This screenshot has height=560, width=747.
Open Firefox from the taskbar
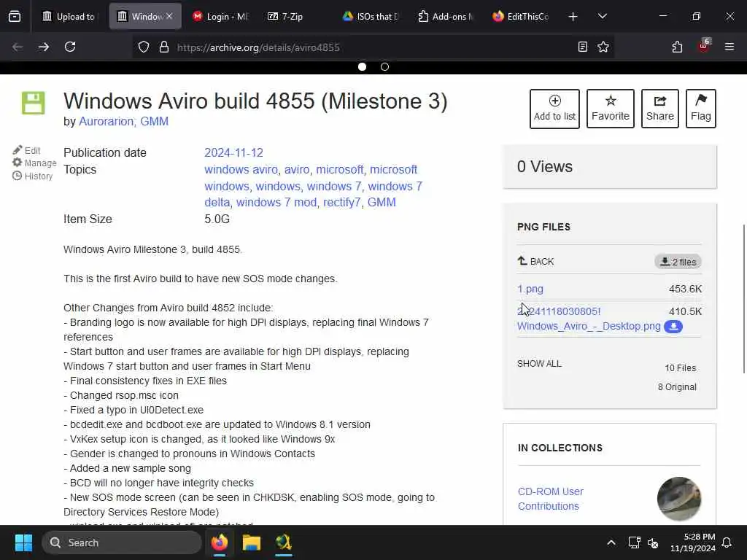220,542
